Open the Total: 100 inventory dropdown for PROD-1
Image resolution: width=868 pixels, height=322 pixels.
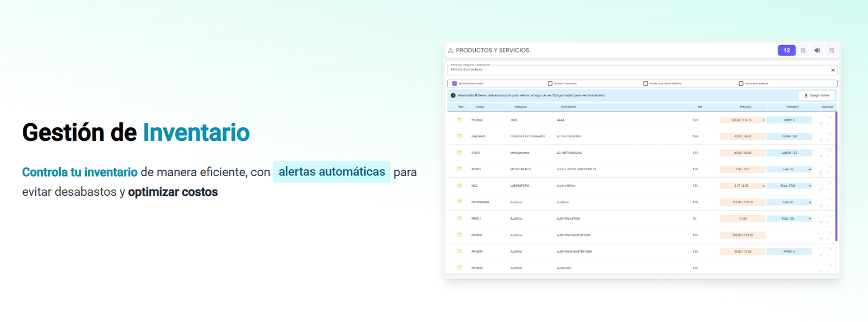(789, 218)
